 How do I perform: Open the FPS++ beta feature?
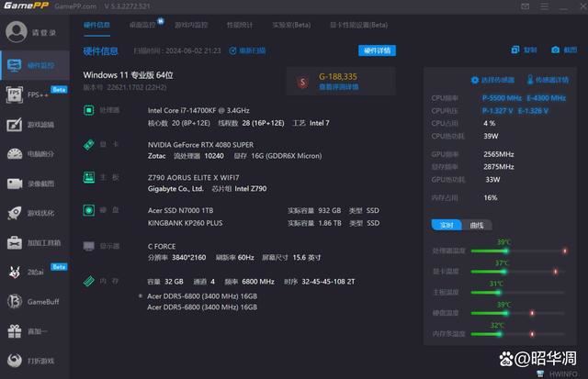click(x=32, y=95)
